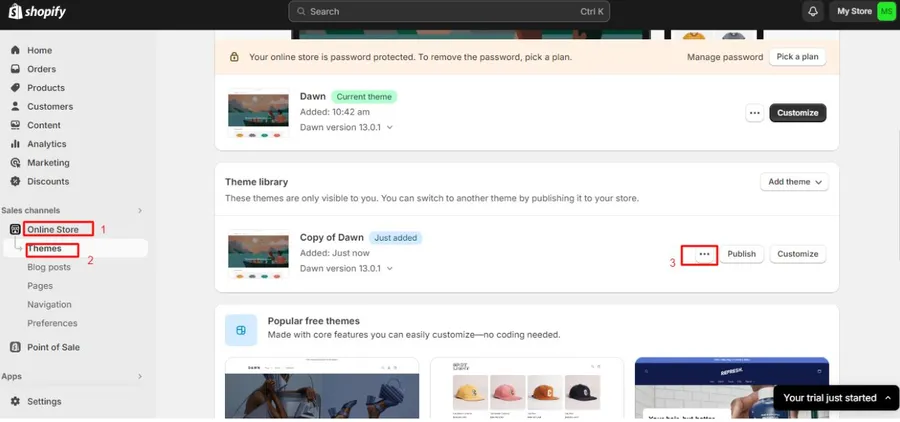This screenshot has height=422, width=900.
Task: Go to Products
Action: (x=46, y=88)
